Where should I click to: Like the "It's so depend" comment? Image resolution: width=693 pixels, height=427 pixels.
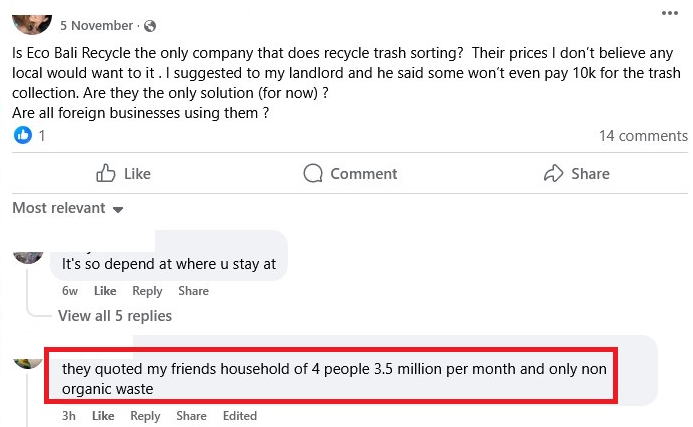[105, 291]
